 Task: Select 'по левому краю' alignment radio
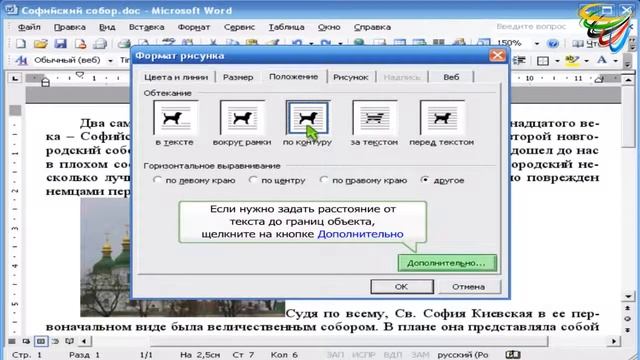[157, 180]
